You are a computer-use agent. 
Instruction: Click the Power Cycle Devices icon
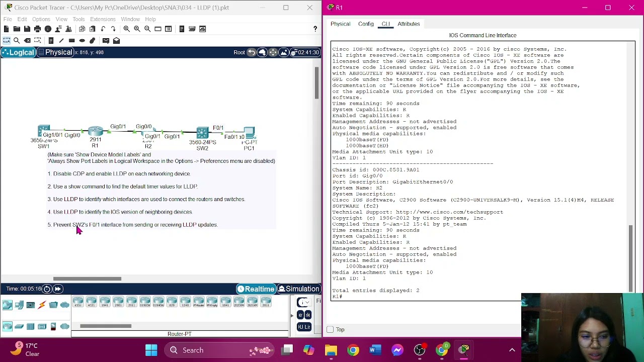point(47,289)
